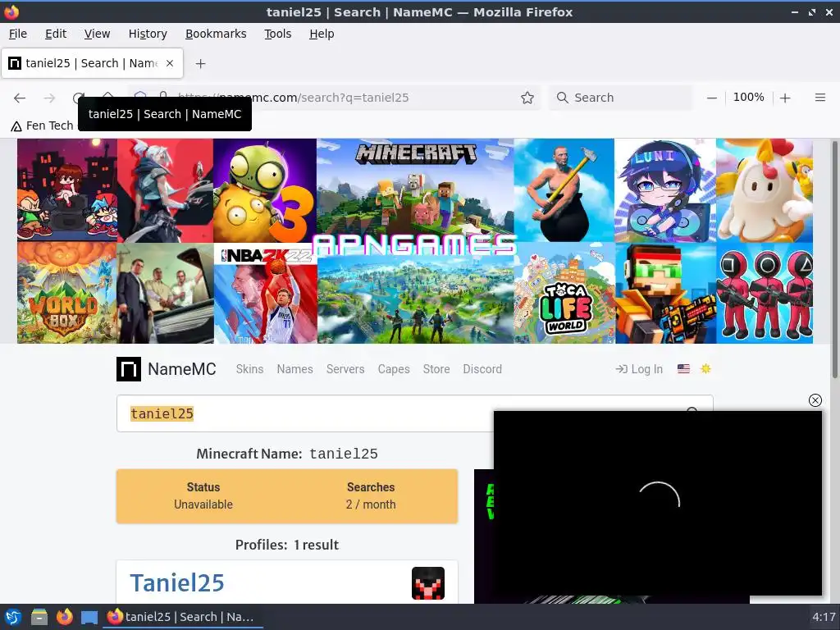Click the NameMC logo icon

pos(129,369)
